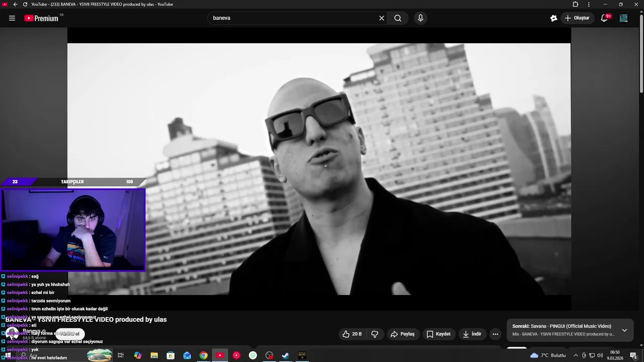
Task: Switch to YouTube app in taskbar
Action: click(x=220, y=355)
